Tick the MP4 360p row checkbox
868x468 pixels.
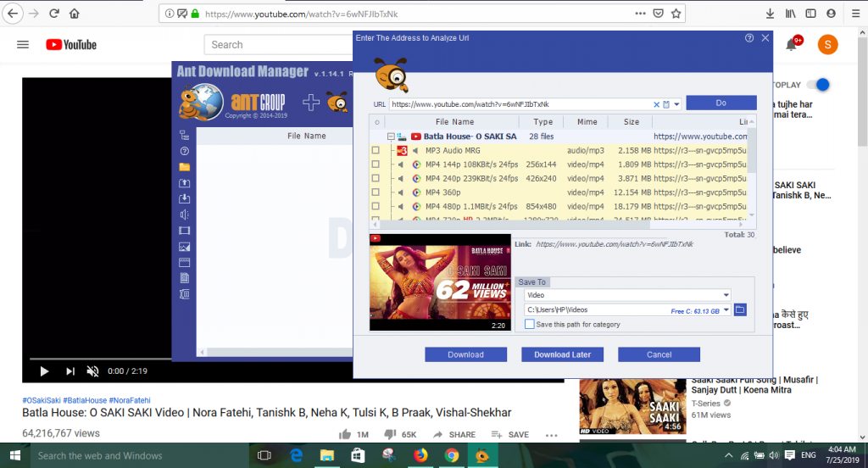tap(376, 192)
